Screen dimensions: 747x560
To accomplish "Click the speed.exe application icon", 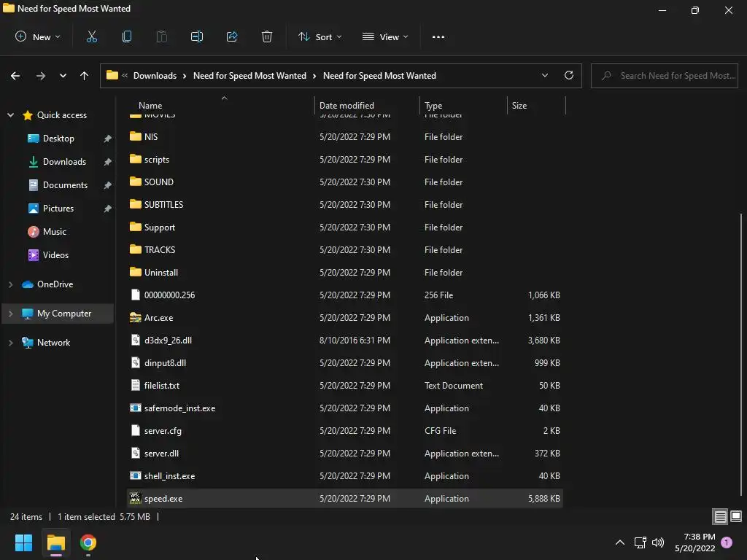I will click(135, 498).
